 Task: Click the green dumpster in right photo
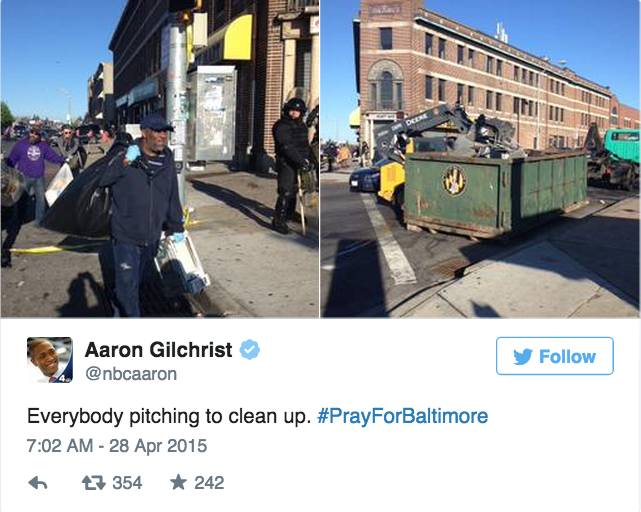(496, 194)
